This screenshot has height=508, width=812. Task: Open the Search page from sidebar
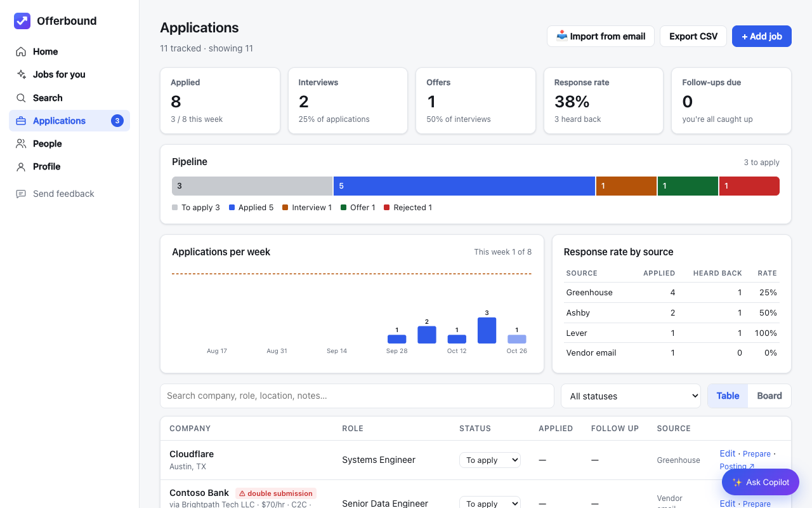point(69,98)
